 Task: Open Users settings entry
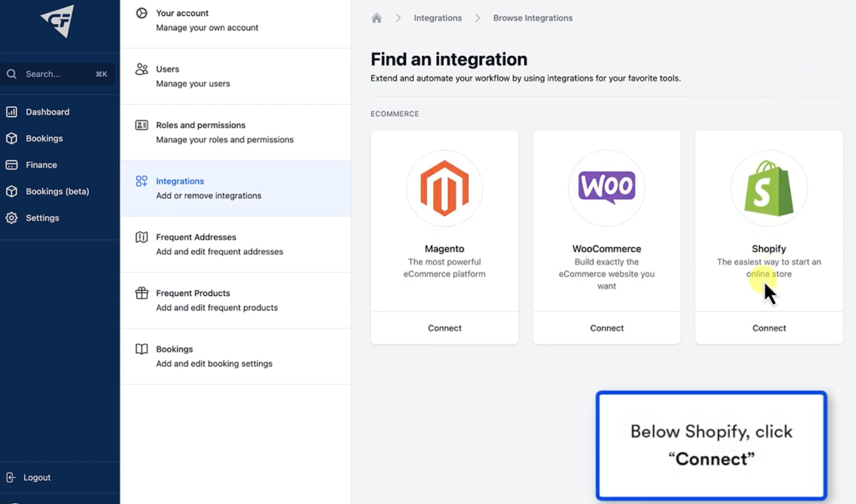click(x=236, y=76)
